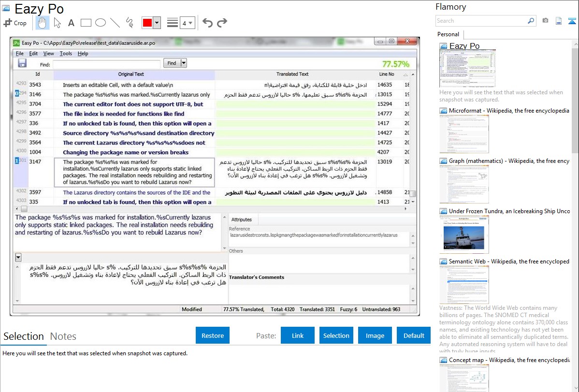Screen dimensions: 579x392
Task: Select the Crop tool
Action: (15, 23)
